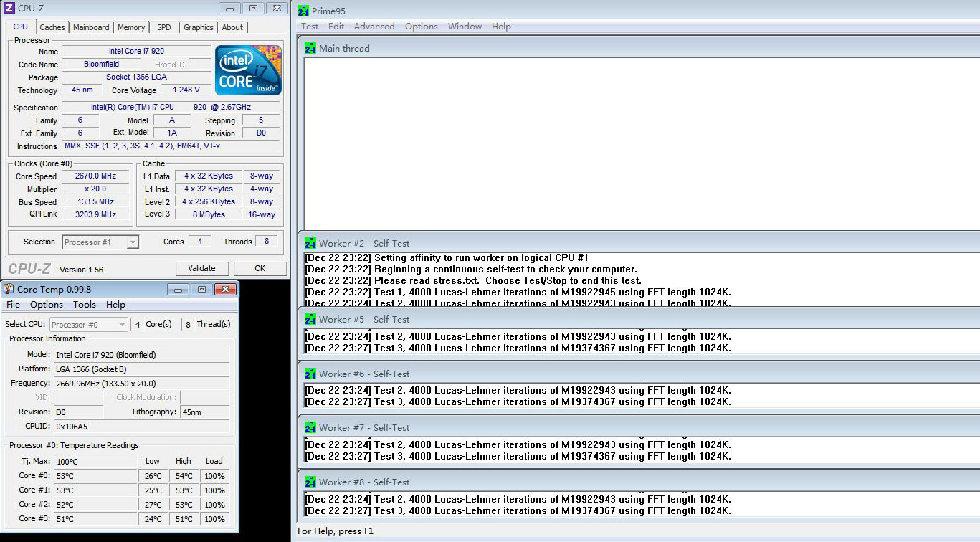Click the Level 3 cache 8 MBytes value
980x542 pixels.
pyautogui.click(x=209, y=214)
